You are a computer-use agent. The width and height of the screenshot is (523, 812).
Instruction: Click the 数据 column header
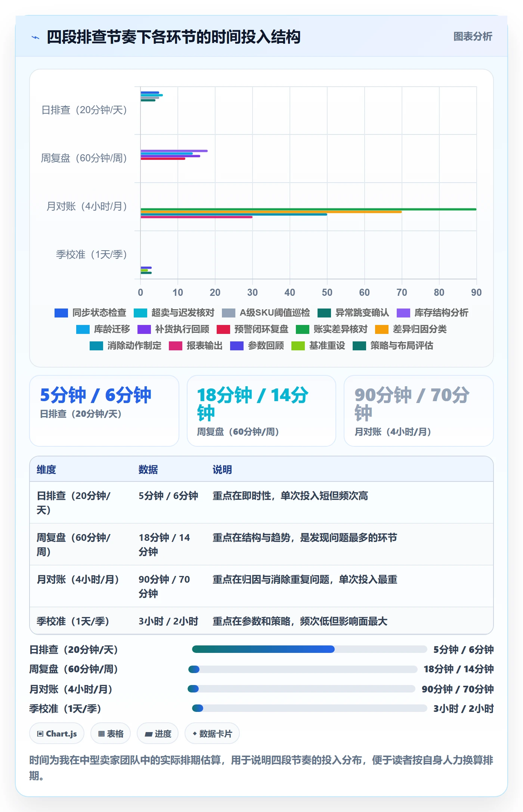click(148, 469)
